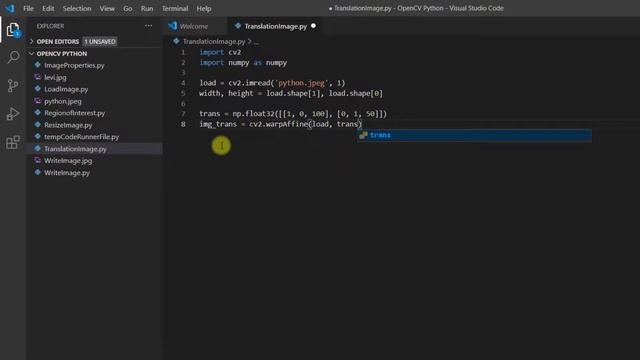This screenshot has height=360, width=640.
Task: Click the VS Code logo in title bar
Action: (10, 8)
